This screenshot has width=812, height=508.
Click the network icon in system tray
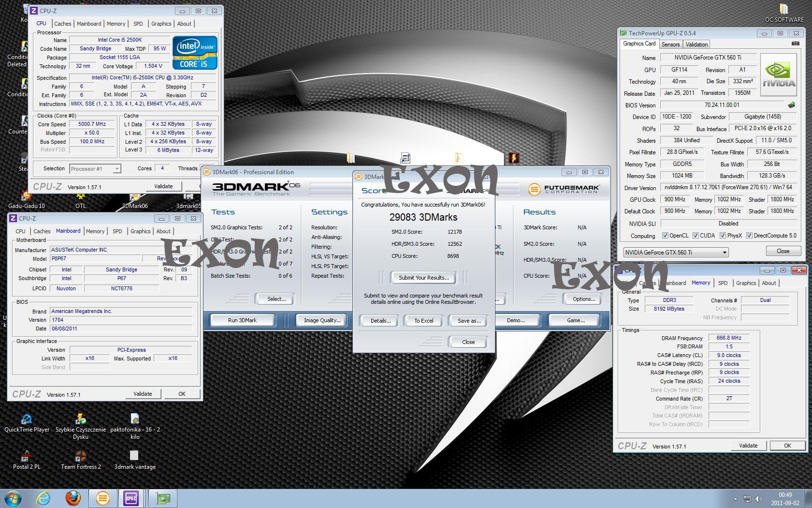pos(747,499)
